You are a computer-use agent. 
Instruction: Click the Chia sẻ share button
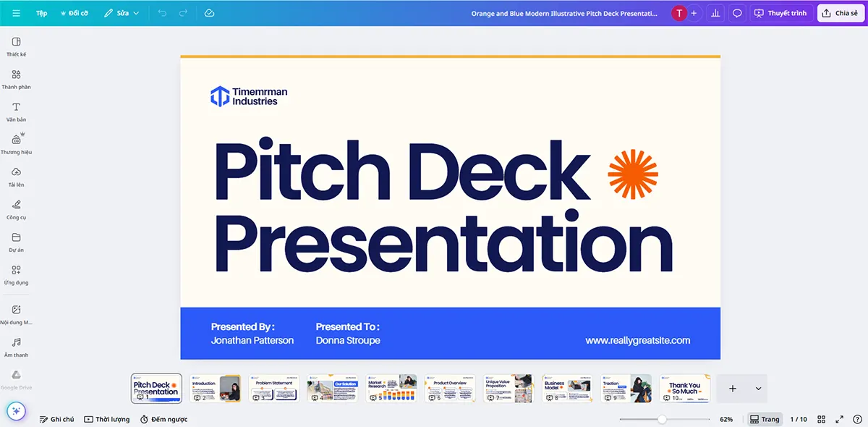(x=841, y=13)
